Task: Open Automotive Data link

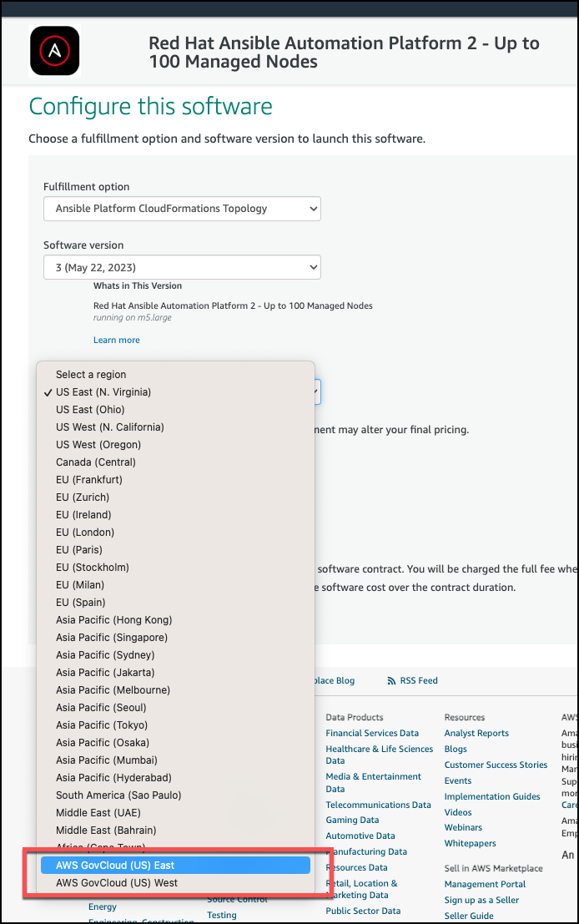Action: [360, 836]
